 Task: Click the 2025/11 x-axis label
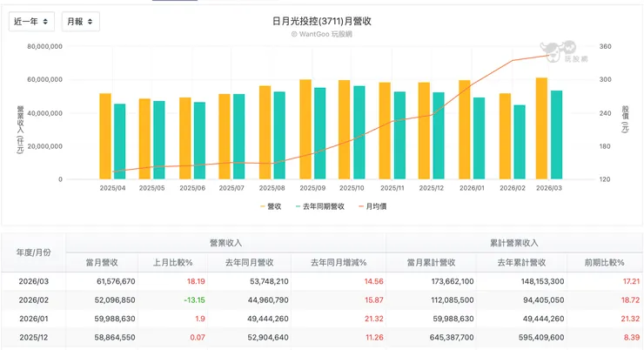[x=392, y=188]
